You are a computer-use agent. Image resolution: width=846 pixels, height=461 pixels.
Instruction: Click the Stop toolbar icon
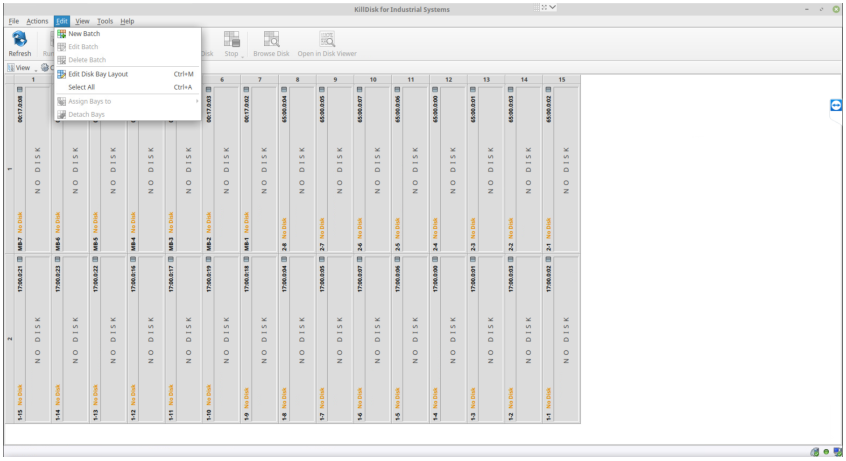231,39
